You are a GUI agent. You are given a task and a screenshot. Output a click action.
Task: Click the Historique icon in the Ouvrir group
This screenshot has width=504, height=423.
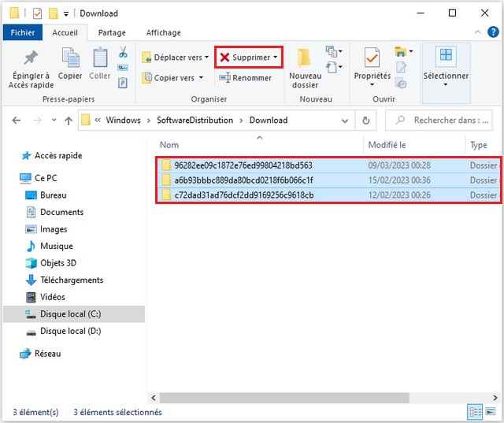click(401, 83)
